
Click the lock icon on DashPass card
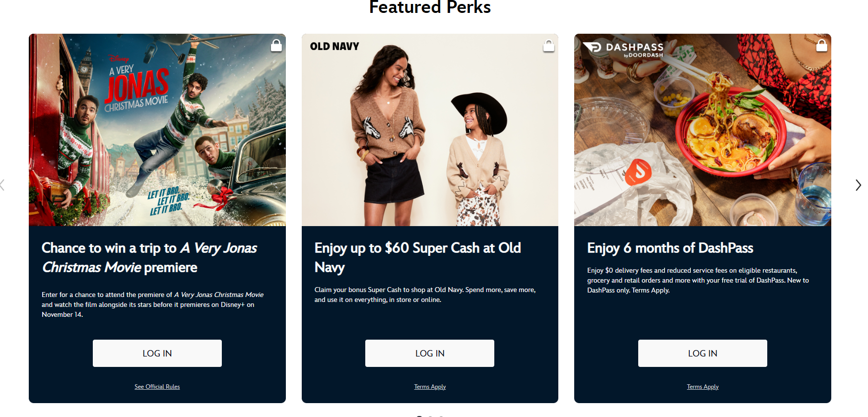pos(821,46)
